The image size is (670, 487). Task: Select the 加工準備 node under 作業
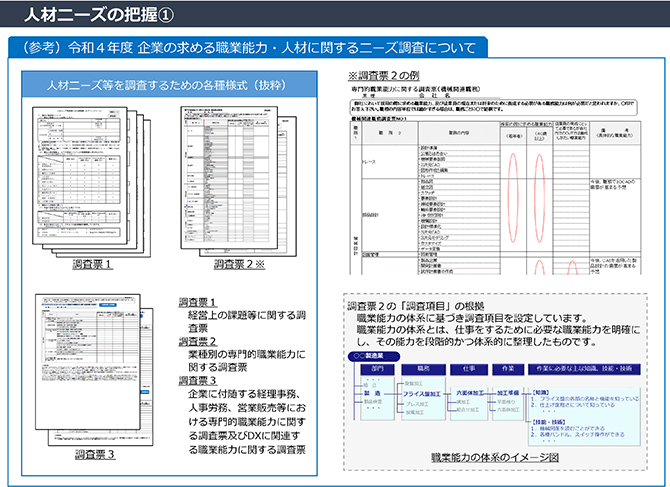point(508,393)
